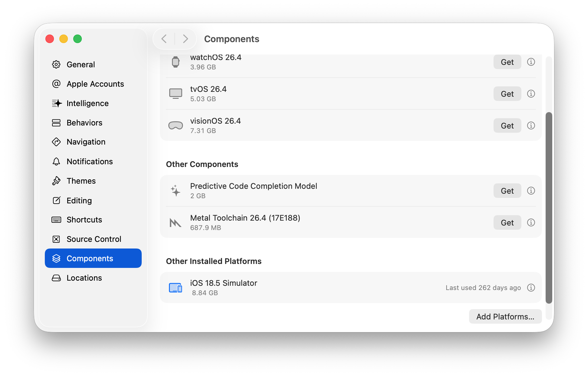Open the Intelligence settings pane
Viewport: 588px width, 377px height.
click(x=88, y=103)
